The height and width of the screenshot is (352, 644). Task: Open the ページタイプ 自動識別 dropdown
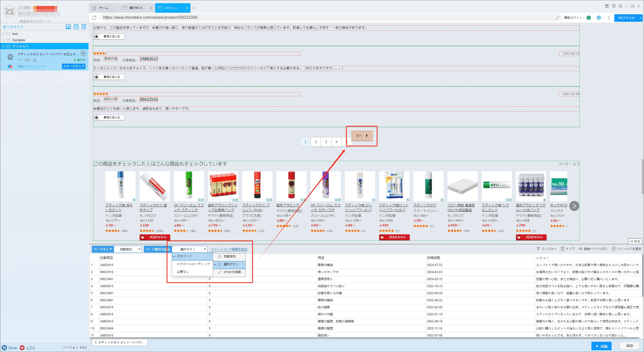click(x=128, y=249)
